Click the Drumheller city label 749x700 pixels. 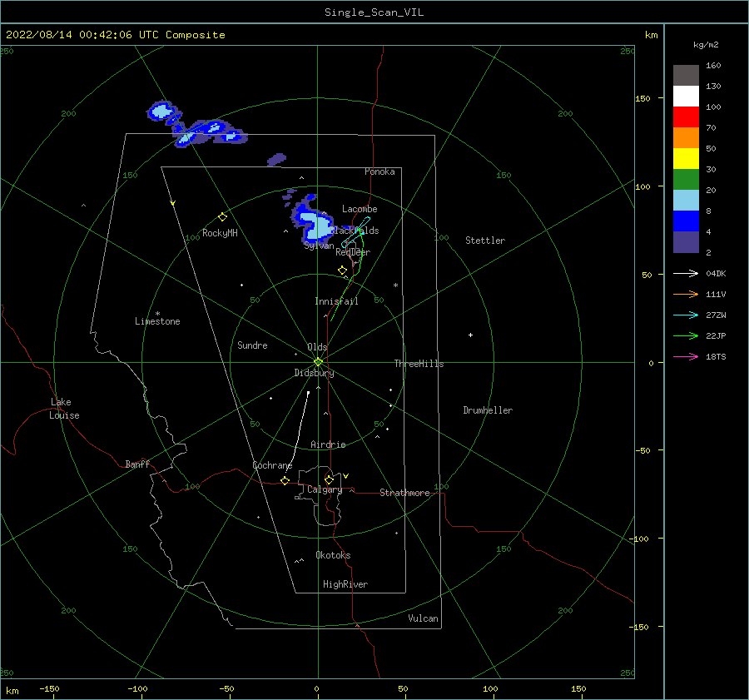point(488,410)
